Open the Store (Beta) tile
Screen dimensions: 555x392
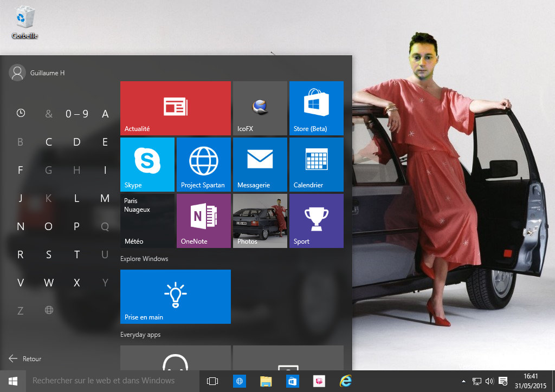point(317,108)
